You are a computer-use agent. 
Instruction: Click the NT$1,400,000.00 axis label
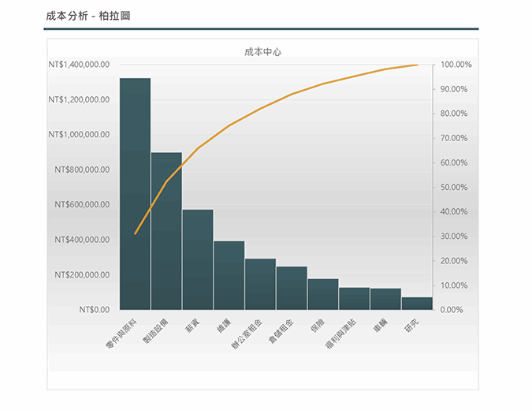click(79, 65)
